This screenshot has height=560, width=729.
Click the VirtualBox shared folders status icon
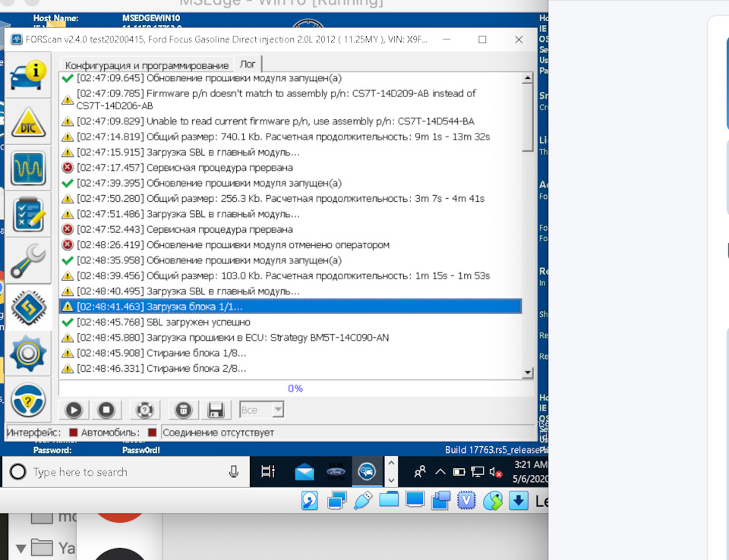tap(389, 499)
